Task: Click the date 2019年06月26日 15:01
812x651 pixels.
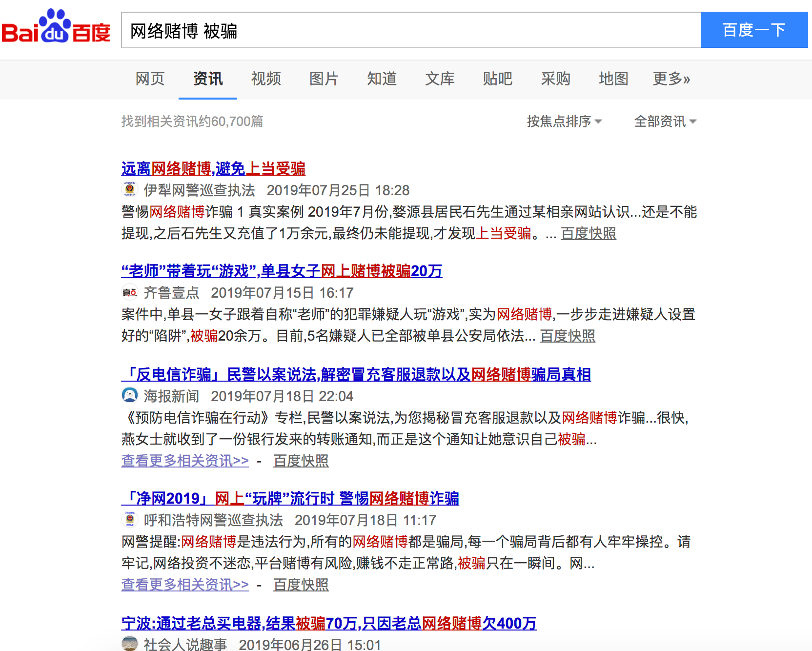Action: point(310,645)
